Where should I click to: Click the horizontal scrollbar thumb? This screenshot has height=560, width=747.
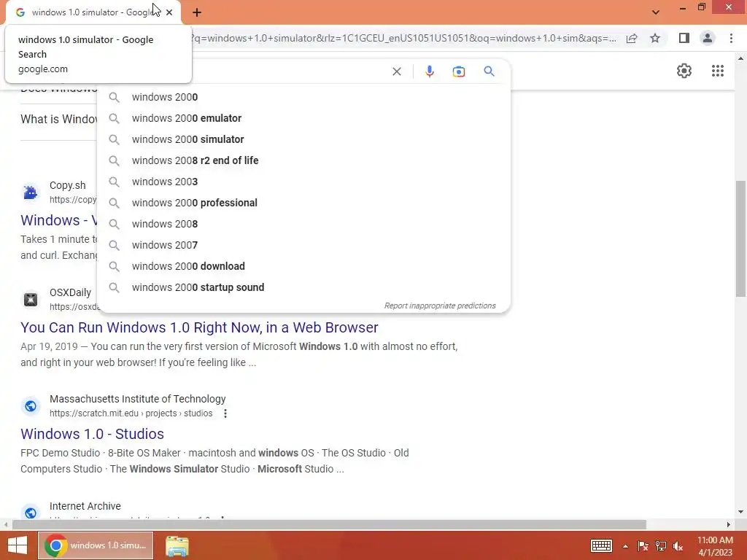tap(329, 525)
